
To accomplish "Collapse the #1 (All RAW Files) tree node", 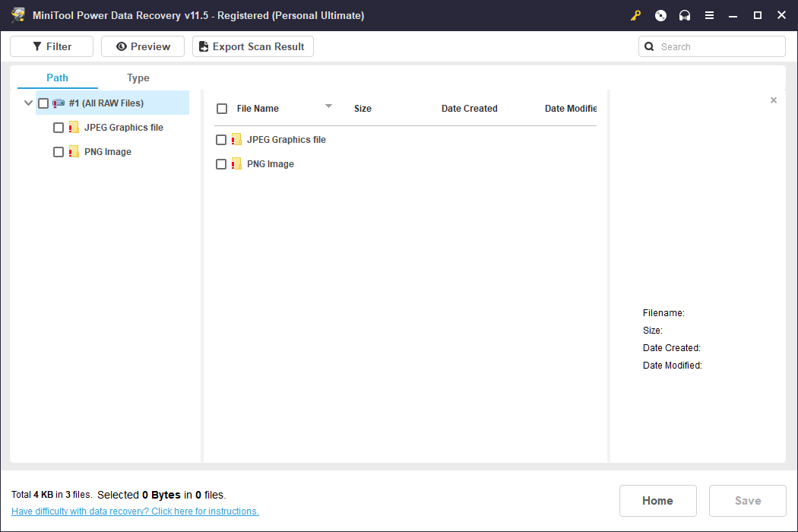I will point(29,103).
